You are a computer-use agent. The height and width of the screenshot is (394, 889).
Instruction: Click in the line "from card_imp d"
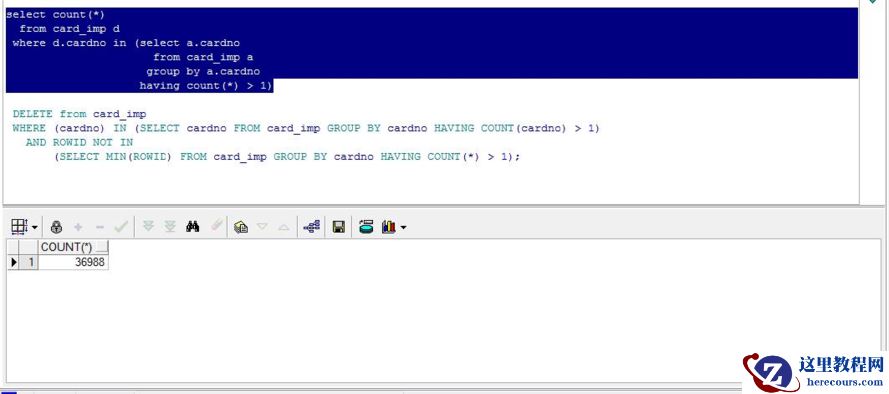[70, 29]
